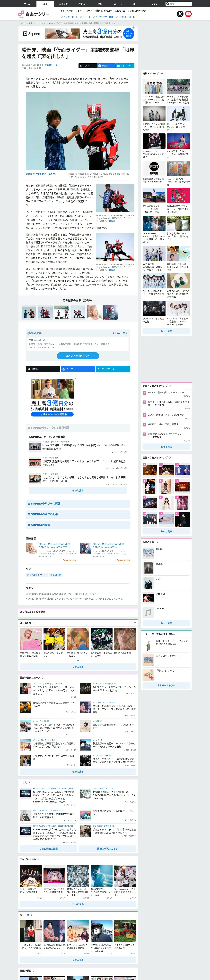Screen dimensions: 210x980
Task: Open the アクセスランキング dropdown in the sub navigation
Action: pos(138,11)
